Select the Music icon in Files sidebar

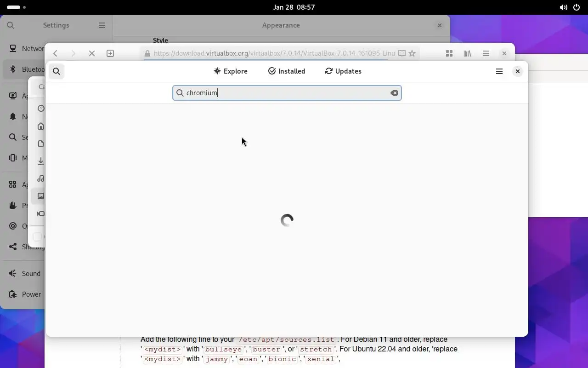41,178
